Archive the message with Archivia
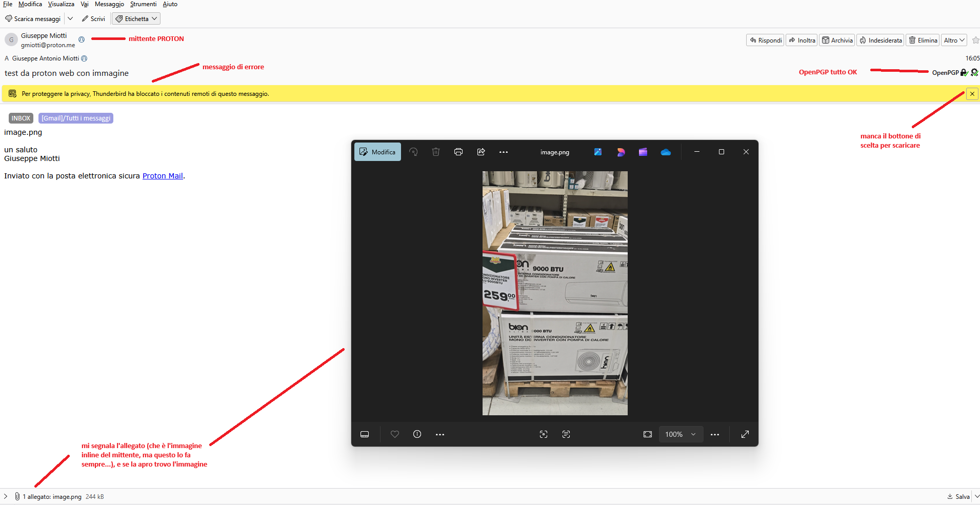 click(x=837, y=41)
